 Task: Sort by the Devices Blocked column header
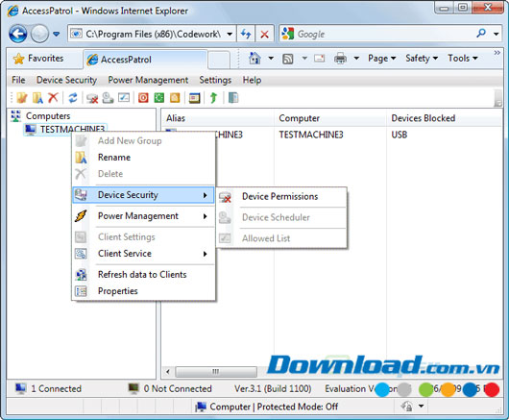[x=444, y=118]
